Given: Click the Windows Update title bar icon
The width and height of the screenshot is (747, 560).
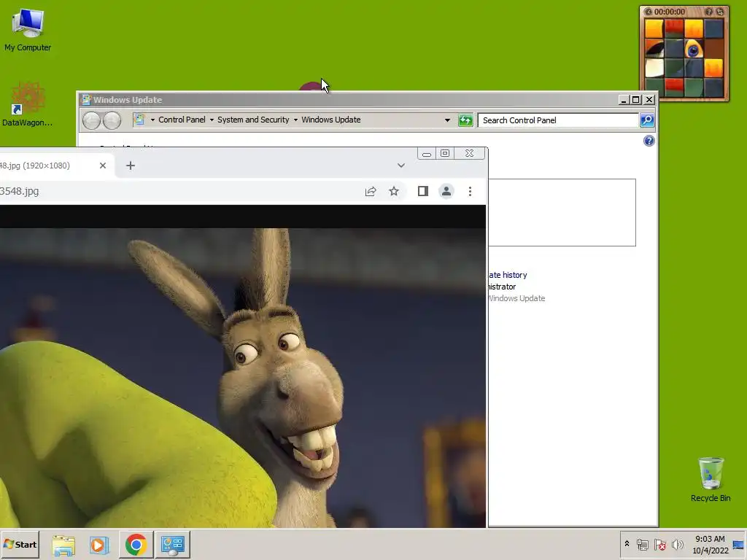Looking at the screenshot, I should [x=86, y=99].
